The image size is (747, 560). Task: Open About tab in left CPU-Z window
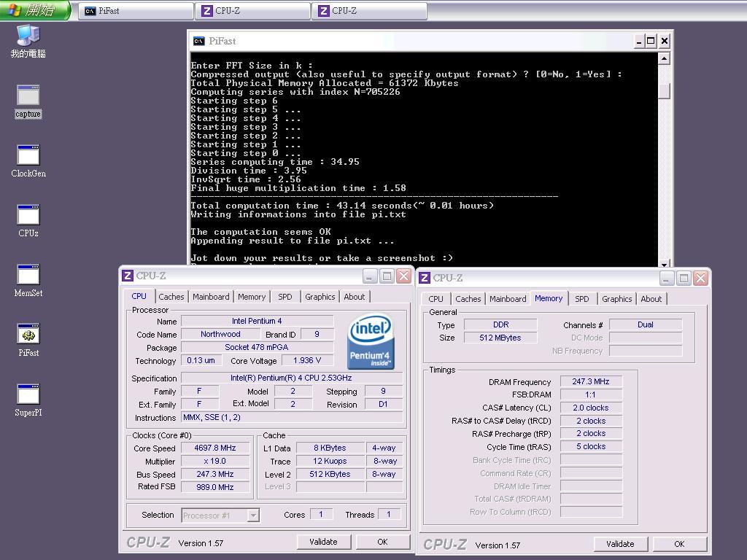click(355, 297)
